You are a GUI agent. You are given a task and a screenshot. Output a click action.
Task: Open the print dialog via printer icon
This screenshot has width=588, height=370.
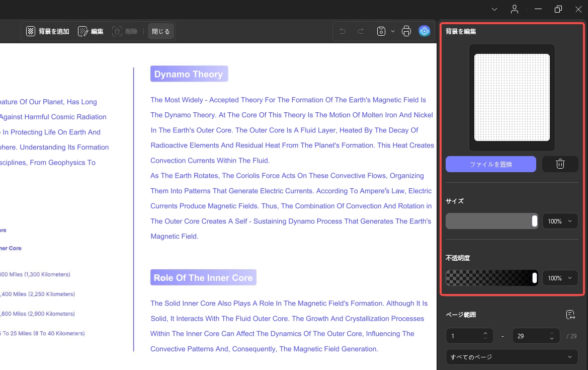[x=406, y=31]
